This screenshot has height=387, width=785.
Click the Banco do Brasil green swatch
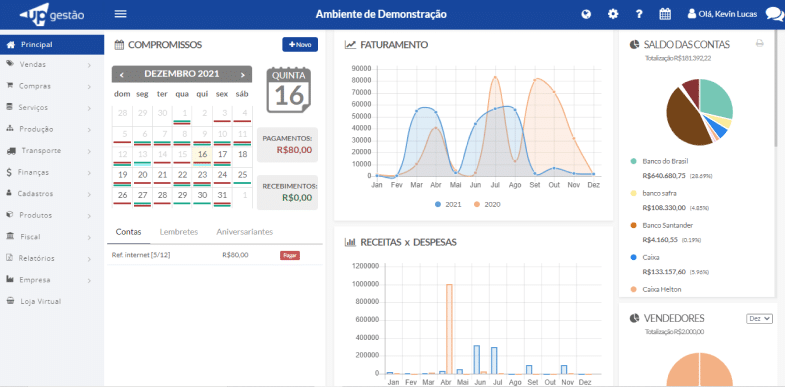click(633, 161)
